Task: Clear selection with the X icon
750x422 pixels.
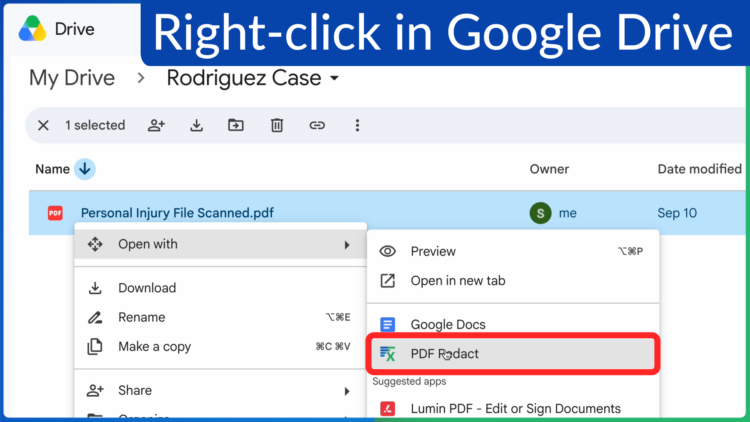Action: coord(43,125)
